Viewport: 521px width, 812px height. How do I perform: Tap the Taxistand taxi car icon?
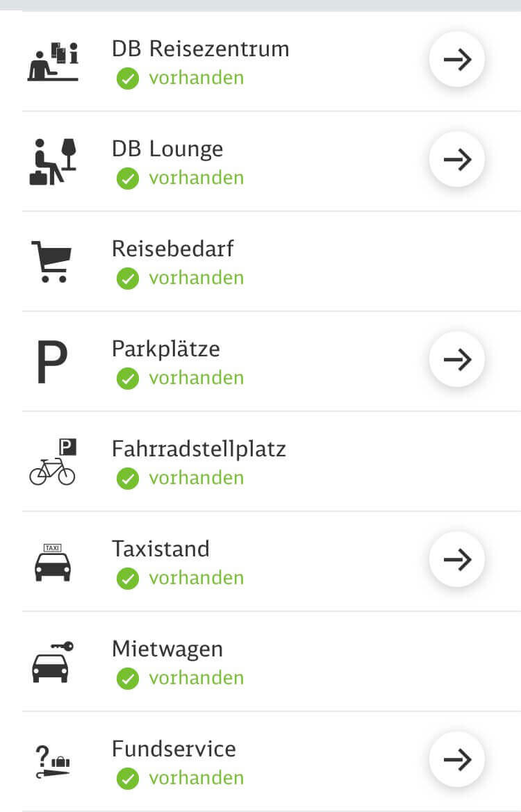pyautogui.click(x=52, y=562)
